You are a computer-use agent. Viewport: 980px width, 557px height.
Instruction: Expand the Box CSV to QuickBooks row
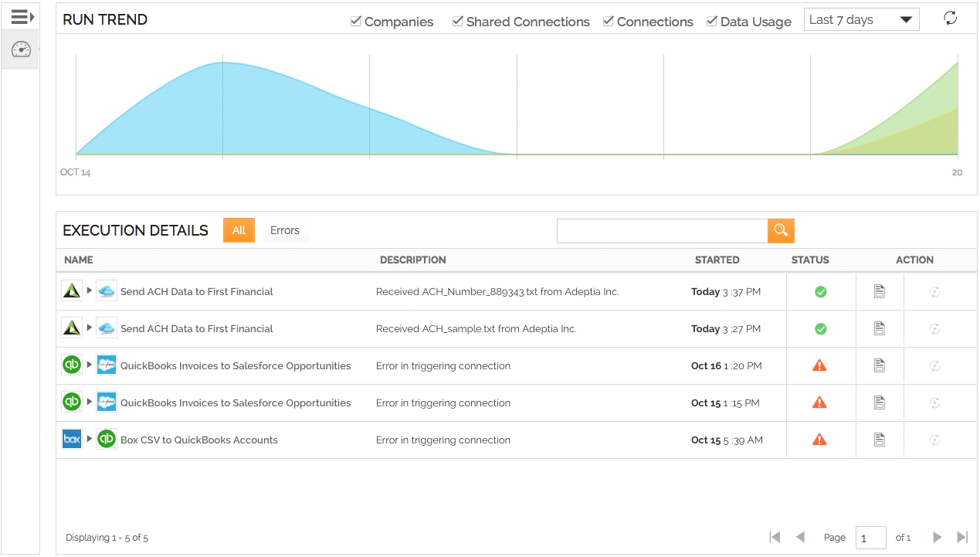coord(90,440)
